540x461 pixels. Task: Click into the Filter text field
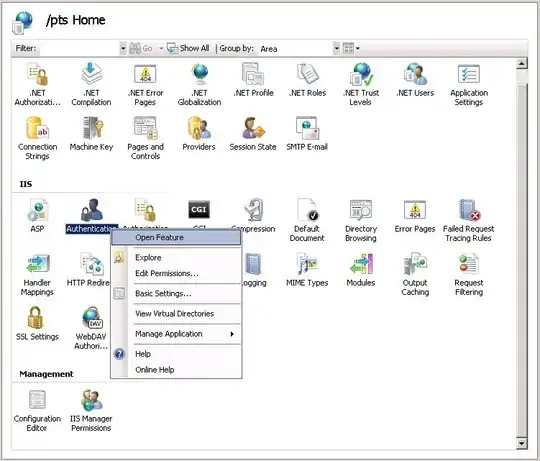click(79, 49)
